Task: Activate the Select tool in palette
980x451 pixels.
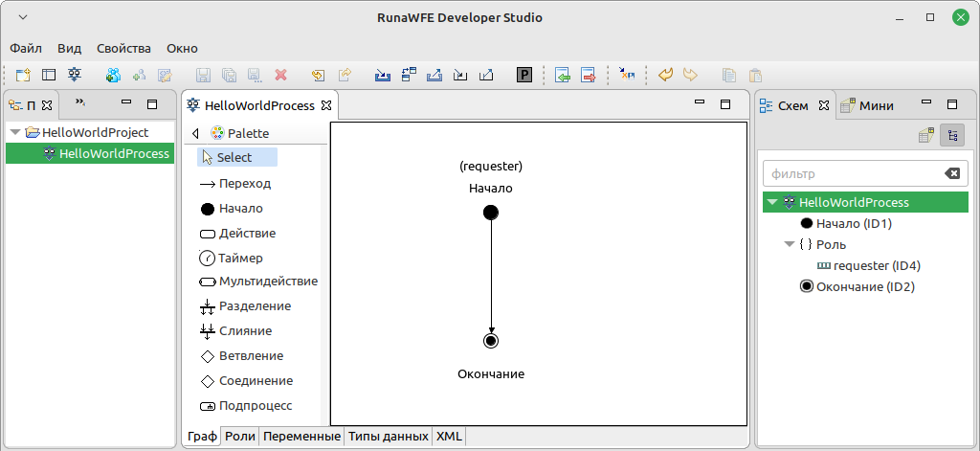Action: [237, 158]
